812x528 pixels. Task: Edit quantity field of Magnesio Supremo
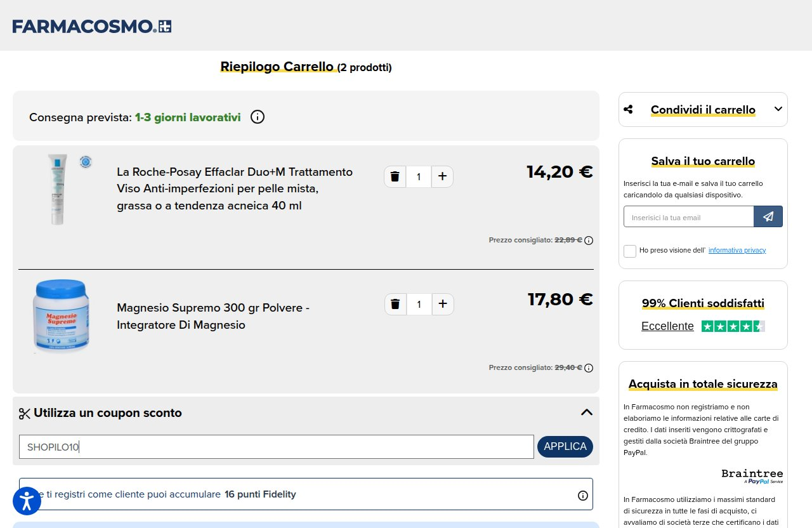pyautogui.click(x=419, y=304)
